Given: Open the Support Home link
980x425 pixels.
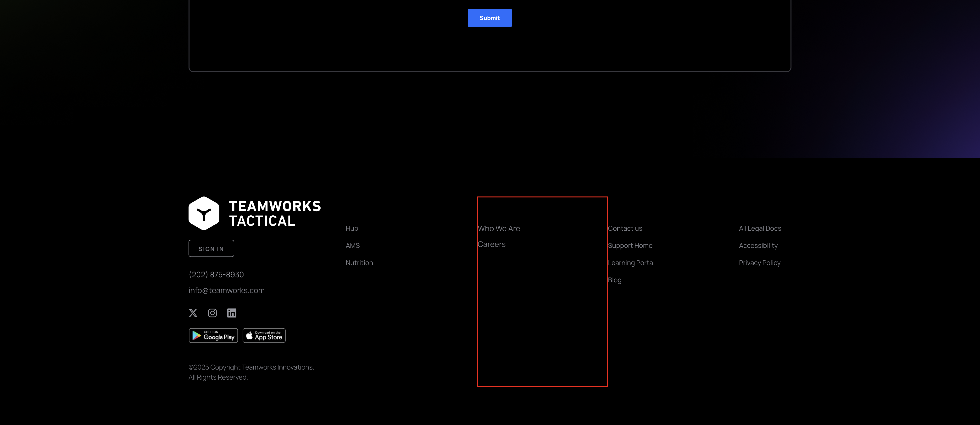Looking at the screenshot, I should click(630, 245).
